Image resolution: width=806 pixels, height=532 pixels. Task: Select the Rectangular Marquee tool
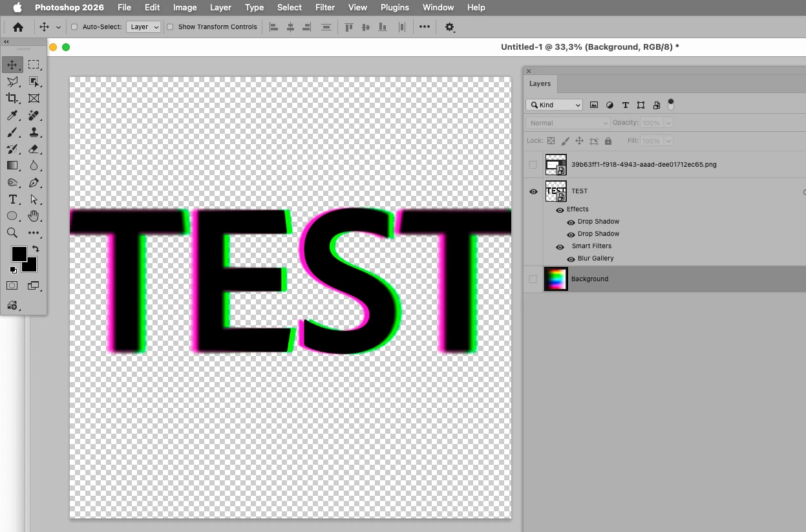click(x=34, y=65)
